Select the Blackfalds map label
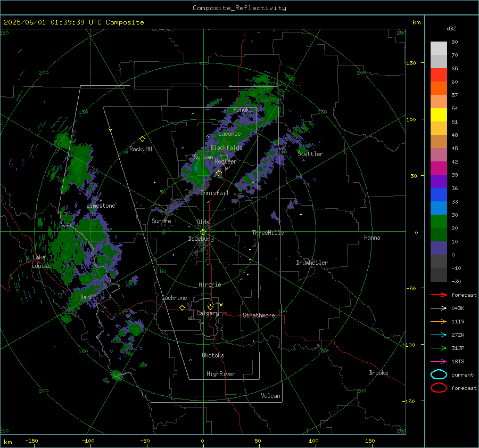This screenshot has width=479, height=448. 226,148
